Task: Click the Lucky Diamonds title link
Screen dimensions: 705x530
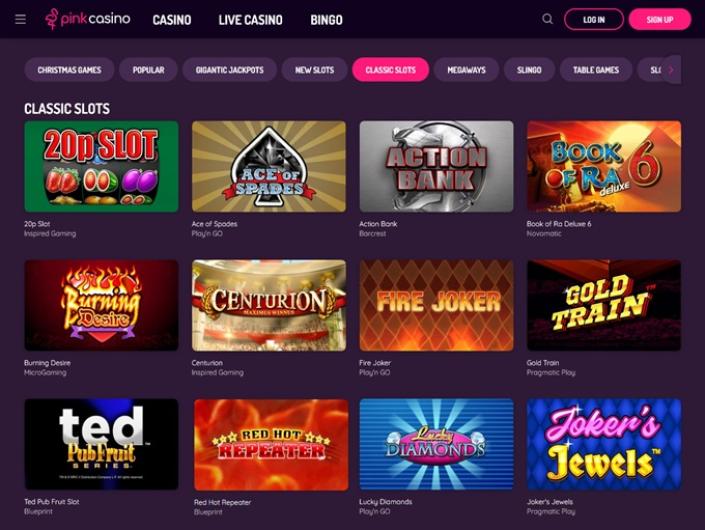Action: pos(385,502)
